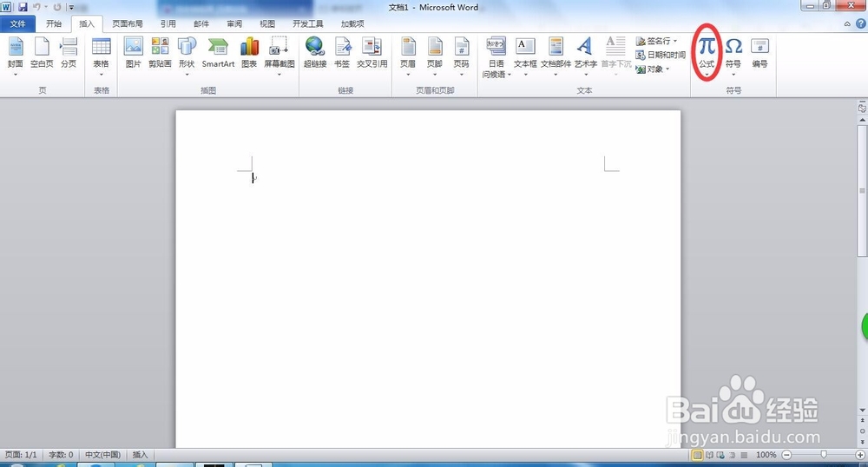Insert a cross-reference (交叉引用)
The image size is (868, 467).
pos(372,54)
